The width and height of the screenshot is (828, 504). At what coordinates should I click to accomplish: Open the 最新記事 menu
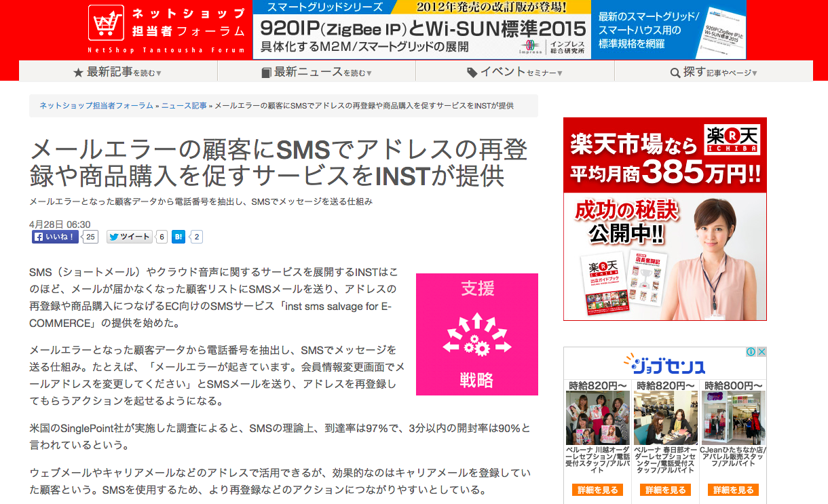118,72
